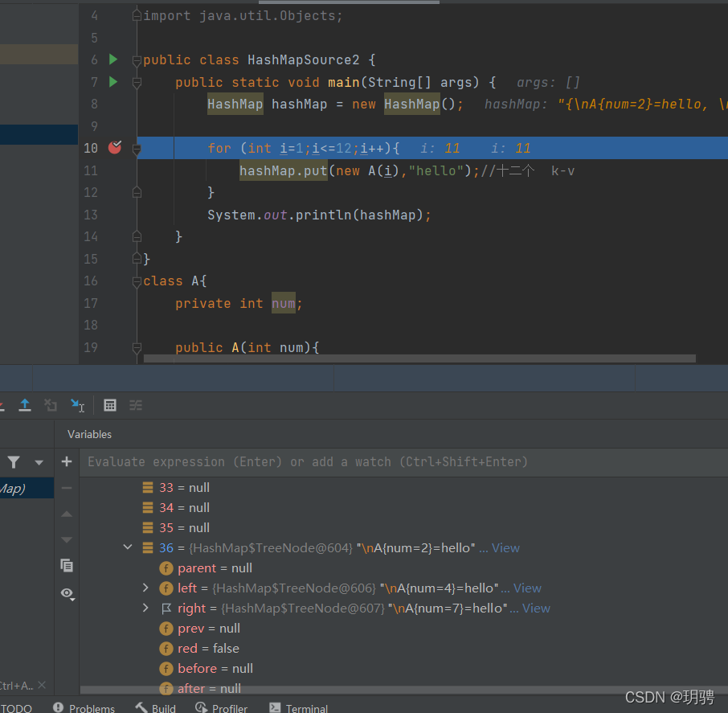Expand the right TreeNode@607 field
This screenshot has height=713, width=728.
[145, 608]
